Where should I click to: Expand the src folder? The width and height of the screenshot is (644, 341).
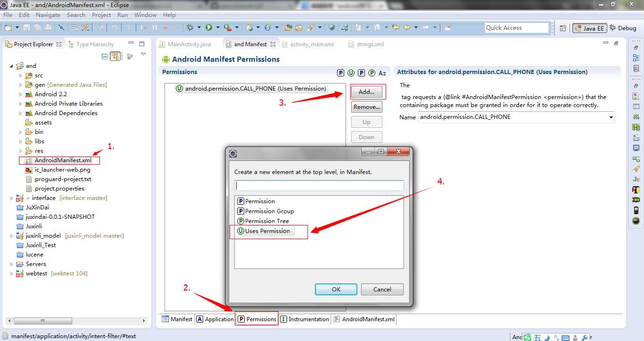coord(20,75)
